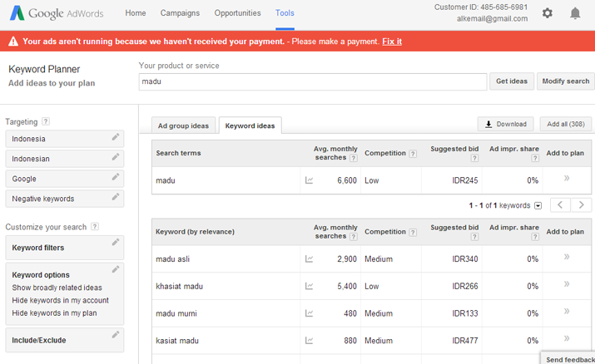Add kasiat madu to plan

[567, 338]
